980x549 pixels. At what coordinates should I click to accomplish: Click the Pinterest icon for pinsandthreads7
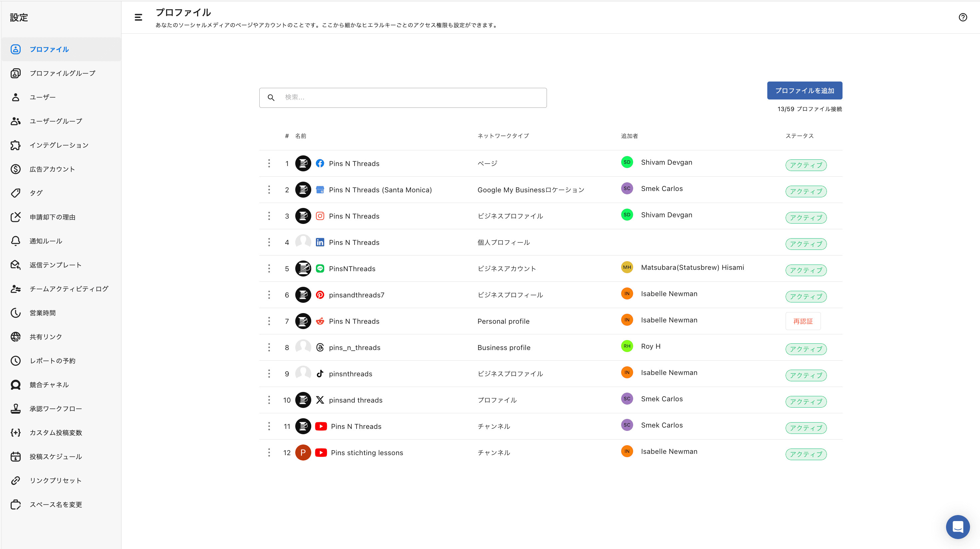[x=320, y=295]
